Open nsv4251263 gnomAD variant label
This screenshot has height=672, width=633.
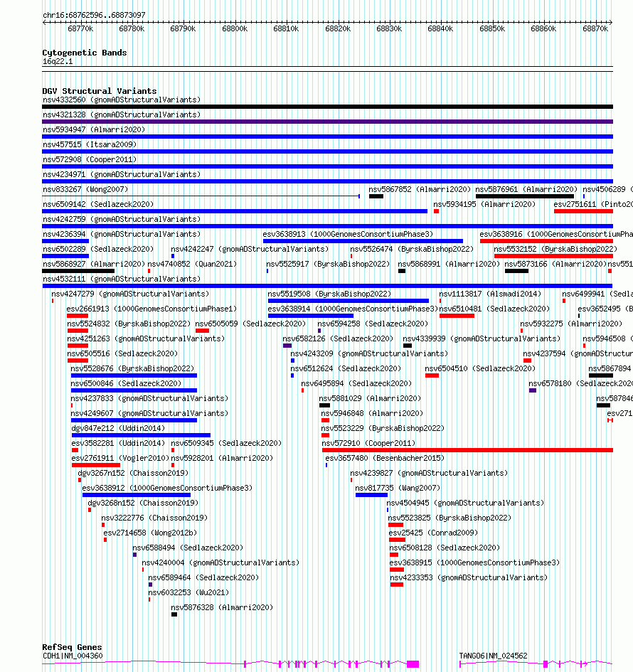tap(146, 339)
